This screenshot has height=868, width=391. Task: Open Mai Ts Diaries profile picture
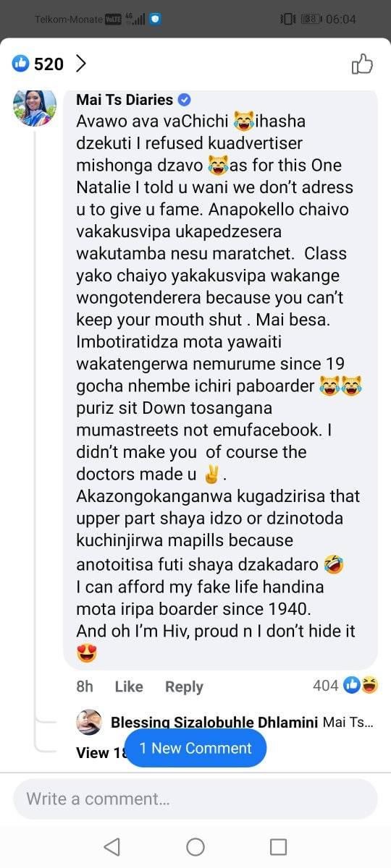34,107
